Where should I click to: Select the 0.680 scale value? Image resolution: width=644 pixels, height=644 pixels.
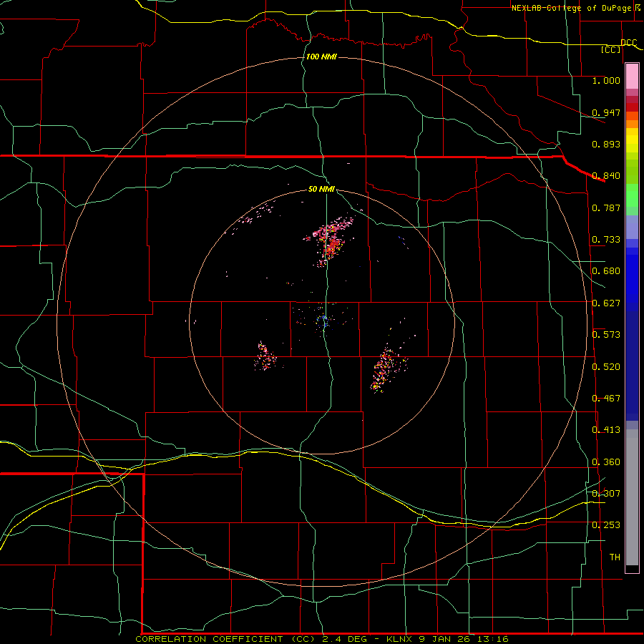(x=606, y=271)
